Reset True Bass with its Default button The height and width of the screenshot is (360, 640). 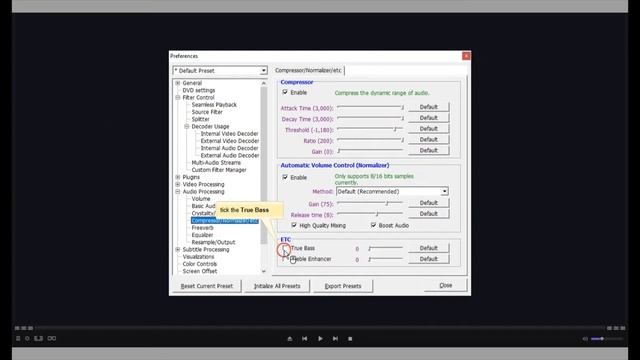tap(429, 248)
